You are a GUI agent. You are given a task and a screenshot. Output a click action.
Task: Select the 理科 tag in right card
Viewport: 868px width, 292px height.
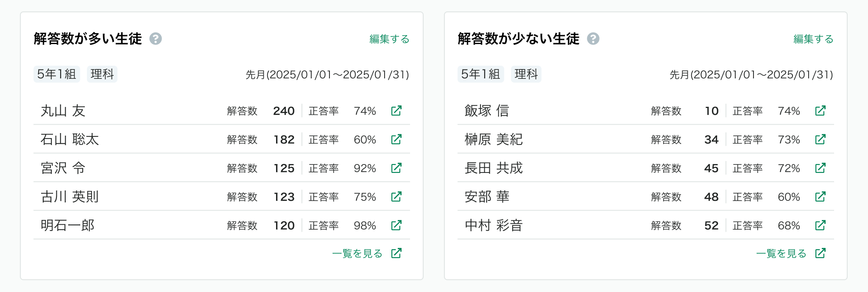[x=526, y=74]
